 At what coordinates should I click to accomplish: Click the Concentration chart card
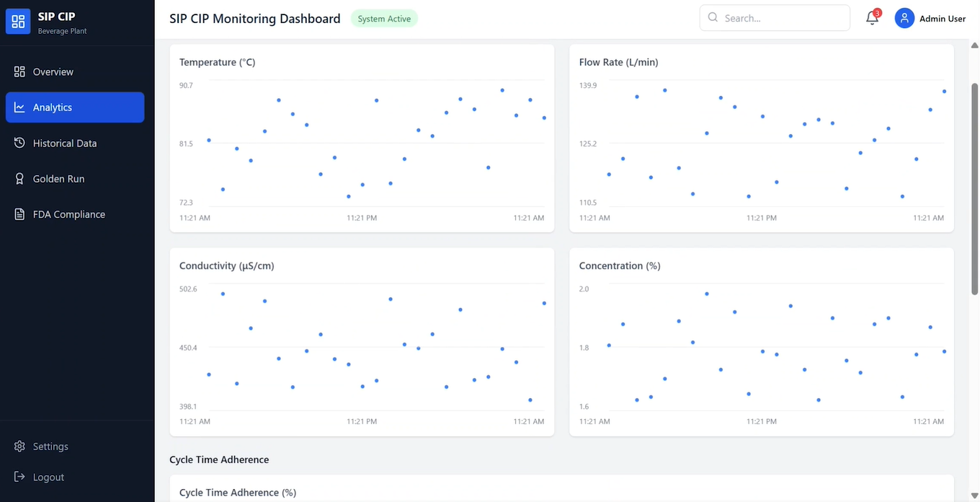pyautogui.click(x=761, y=341)
